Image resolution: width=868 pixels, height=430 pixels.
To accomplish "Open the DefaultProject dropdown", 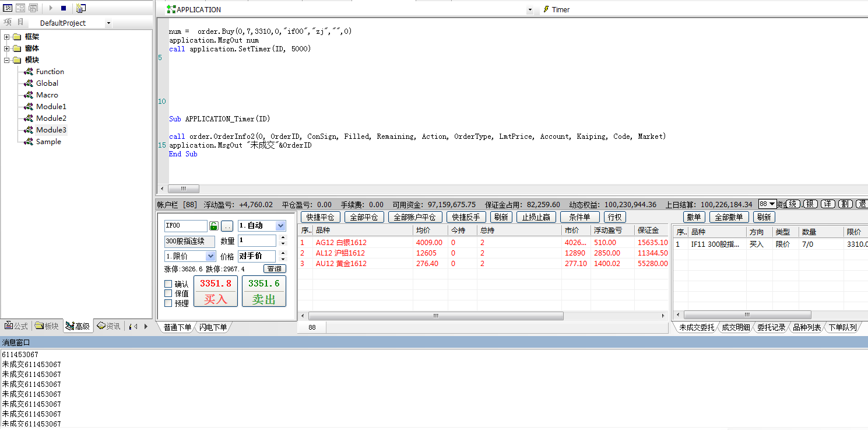I will tap(108, 23).
